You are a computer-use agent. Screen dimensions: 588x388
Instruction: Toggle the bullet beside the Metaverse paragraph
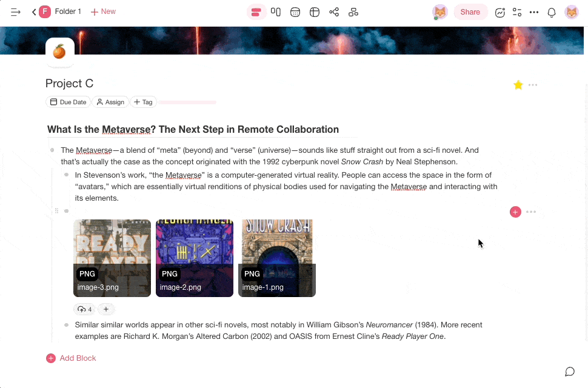coord(53,150)
